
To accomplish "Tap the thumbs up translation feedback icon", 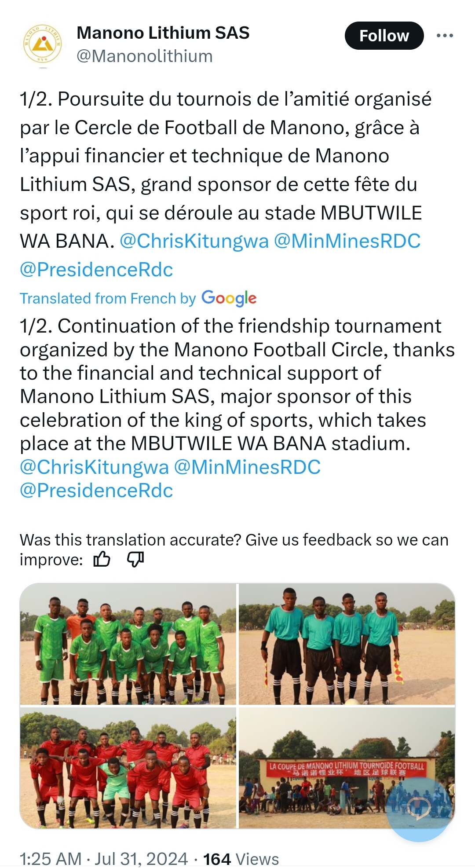I will click(x=102, y=559).
